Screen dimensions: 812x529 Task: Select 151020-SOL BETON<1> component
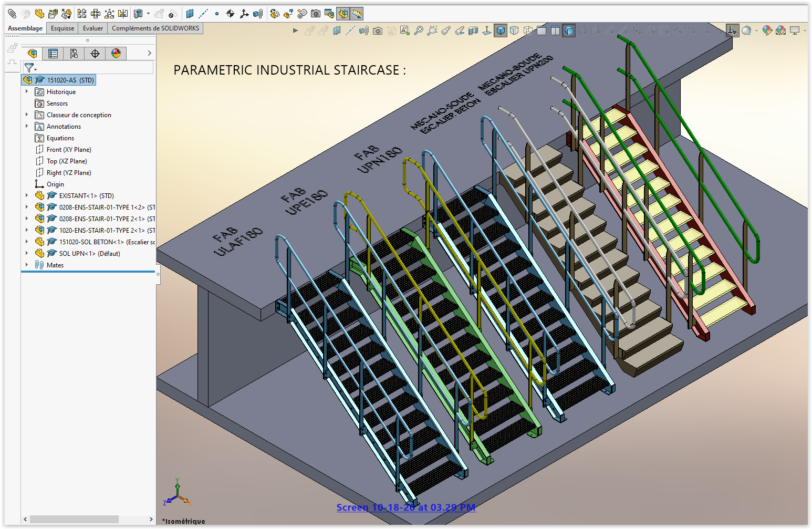[95, 242]
